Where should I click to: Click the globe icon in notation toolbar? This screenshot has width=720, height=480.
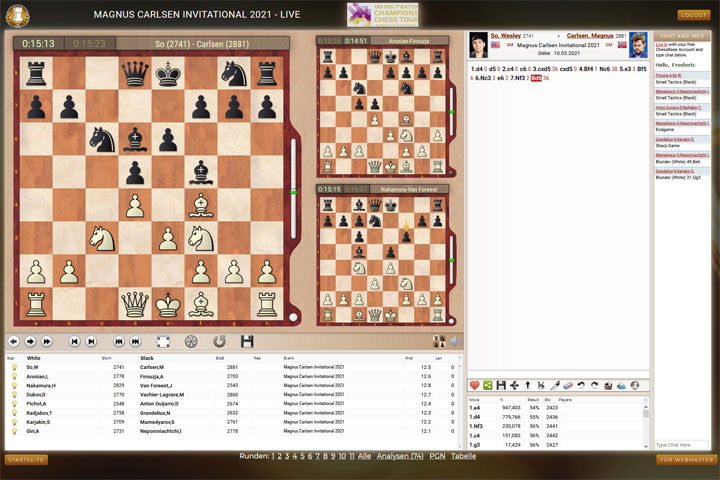[x=635, y=385]
